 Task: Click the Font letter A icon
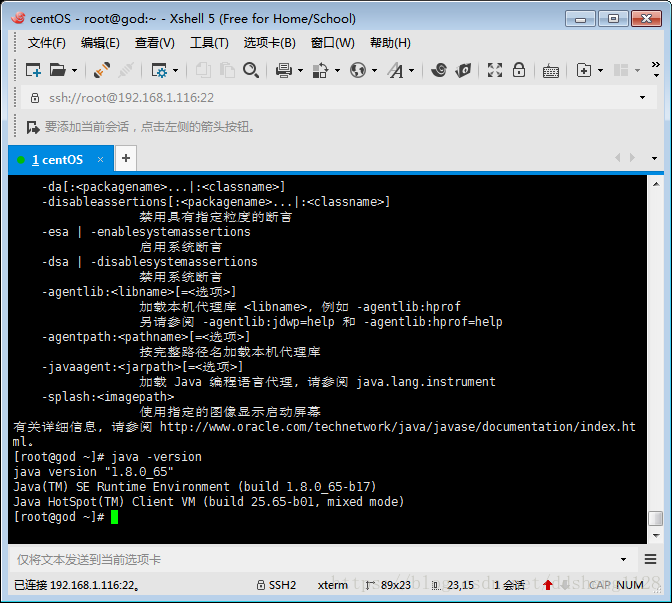click(396, 70)
